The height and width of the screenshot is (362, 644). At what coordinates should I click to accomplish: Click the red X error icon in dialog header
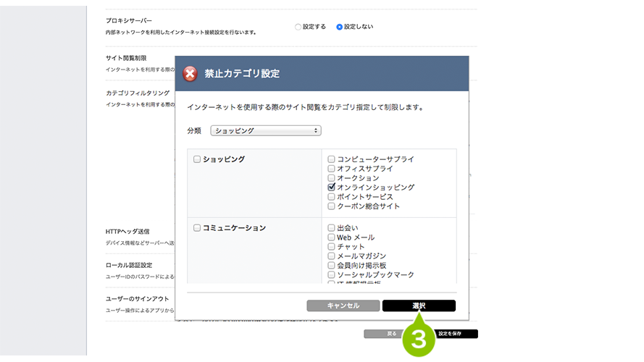(190, 74)
